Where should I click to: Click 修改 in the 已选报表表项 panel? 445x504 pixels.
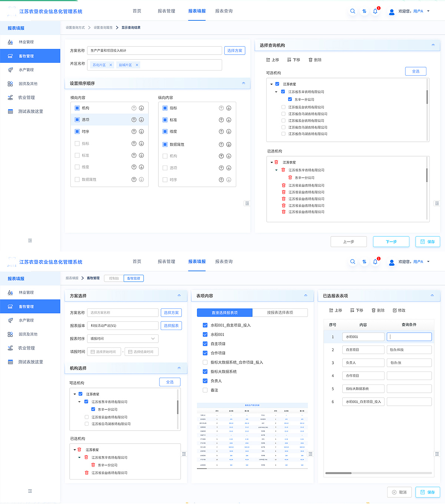point(399,310)
